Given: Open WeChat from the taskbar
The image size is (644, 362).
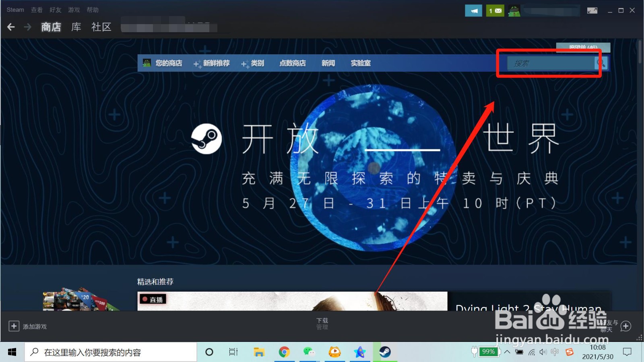Looking at the screenshot, I should 309,352.
